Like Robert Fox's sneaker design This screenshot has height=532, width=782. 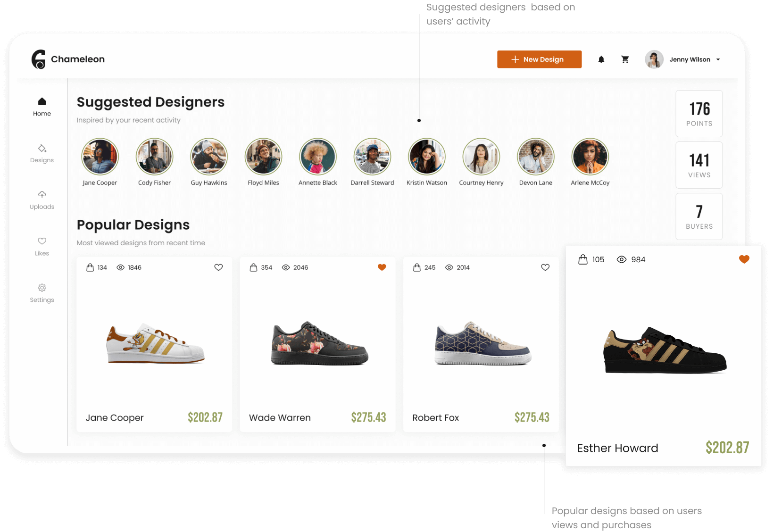pos(545,267)
